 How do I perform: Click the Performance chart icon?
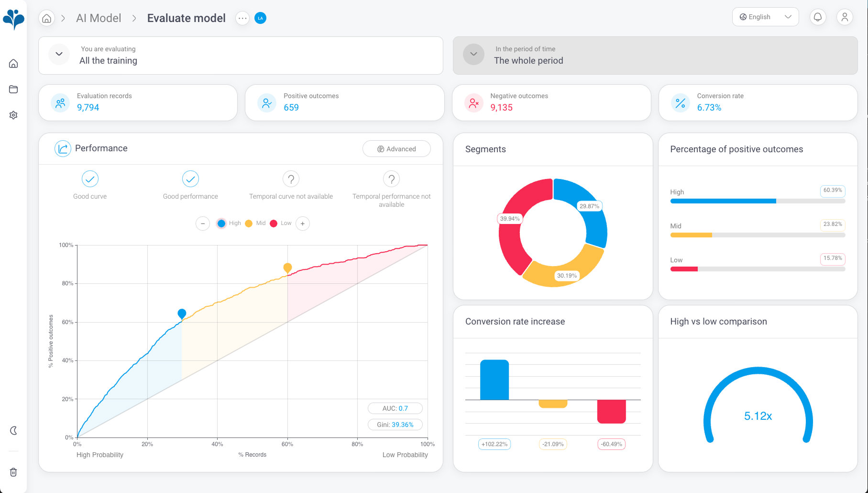click(x=63, y=148)
